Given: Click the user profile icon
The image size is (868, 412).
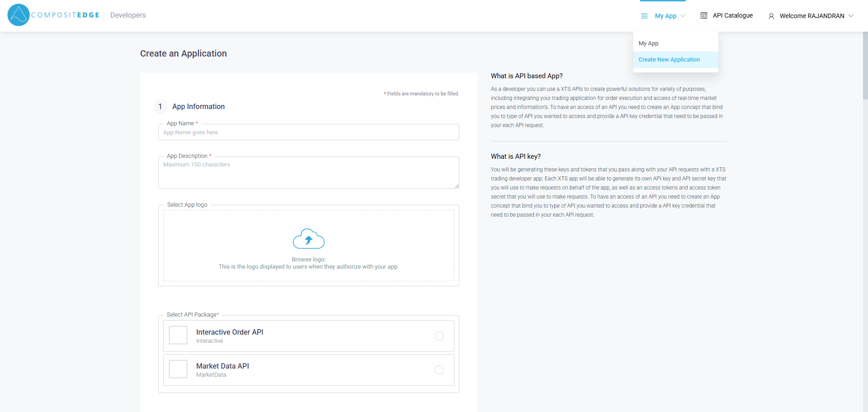Looking at the screenshot, I should [x=771, y=16].
